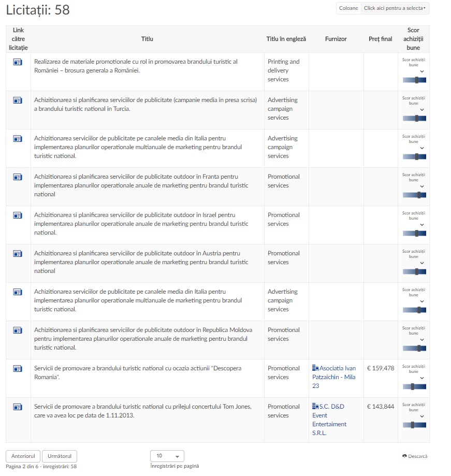The height and width of the screenshot is (476, 451).
Task: Click score slider bar in Descopera Romania row
Action: tap(414, 386)
